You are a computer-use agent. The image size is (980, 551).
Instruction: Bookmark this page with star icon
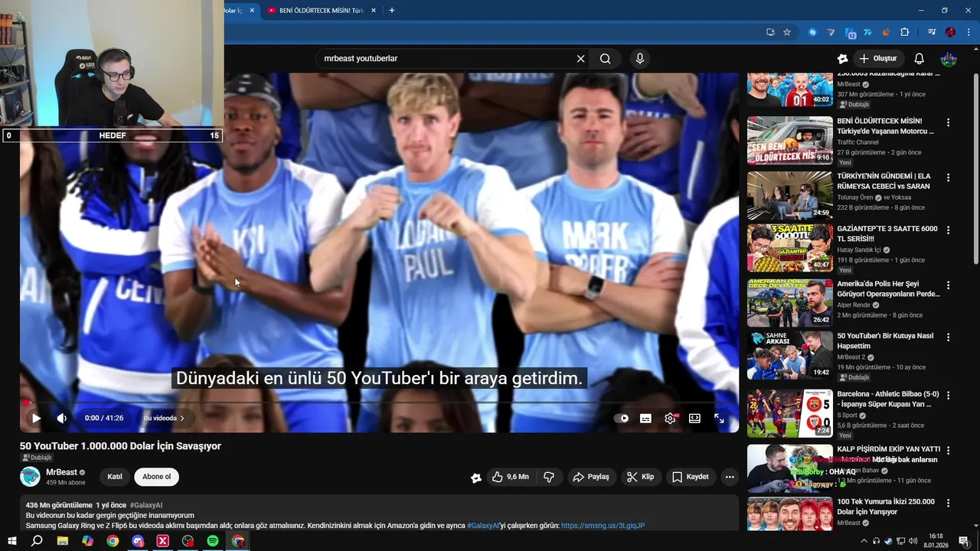[787, 32]
